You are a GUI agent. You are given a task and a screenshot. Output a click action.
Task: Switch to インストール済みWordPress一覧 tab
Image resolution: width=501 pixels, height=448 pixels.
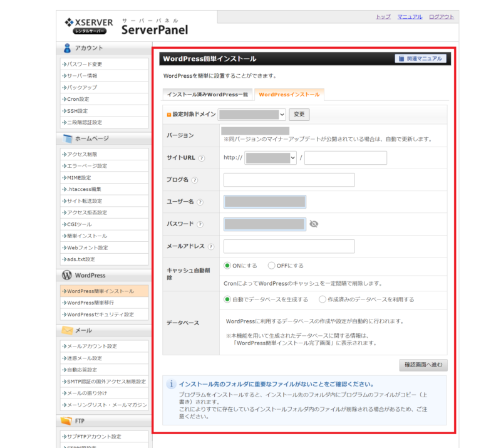click(x=207, y=95)
